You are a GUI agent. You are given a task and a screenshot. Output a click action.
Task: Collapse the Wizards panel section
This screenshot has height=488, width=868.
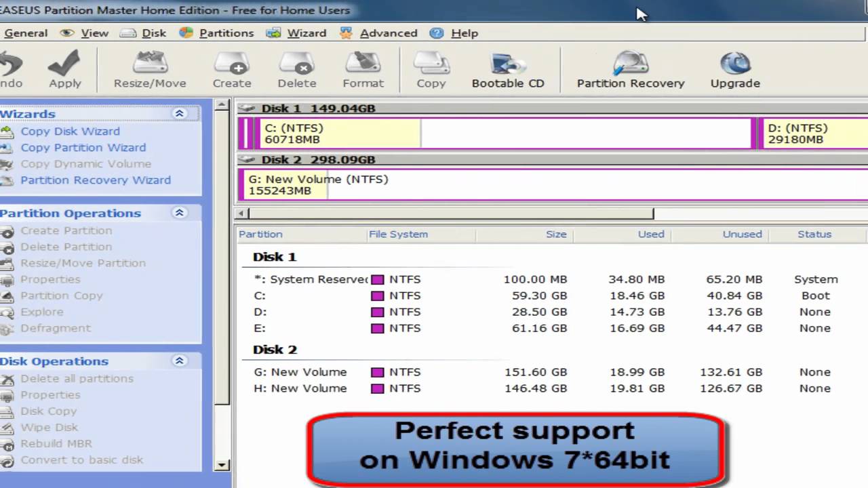(180, 114)
